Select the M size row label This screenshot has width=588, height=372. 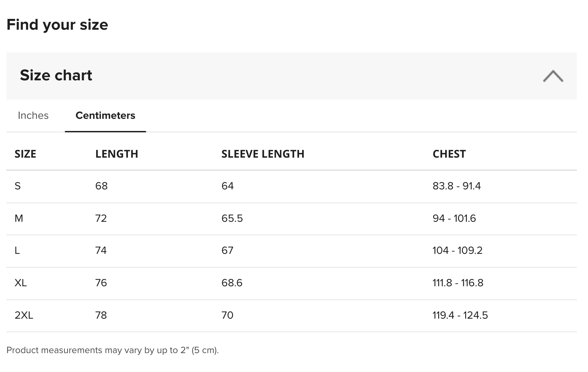coord(19,218)
